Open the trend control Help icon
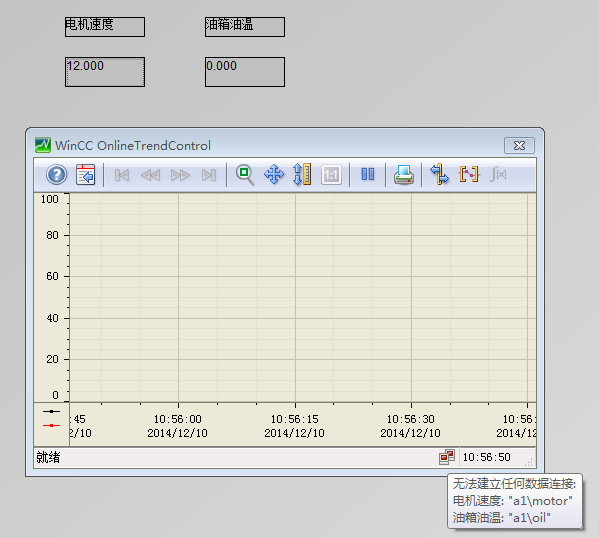Image resolution: width=599 pixels, height=538 pixels. (57, 175)
